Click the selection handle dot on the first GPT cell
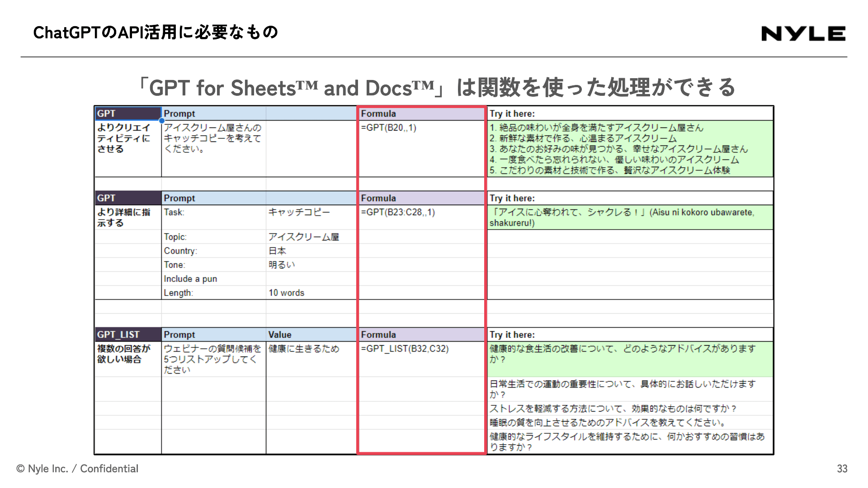868x488 pixels. (x=161, y=121)
